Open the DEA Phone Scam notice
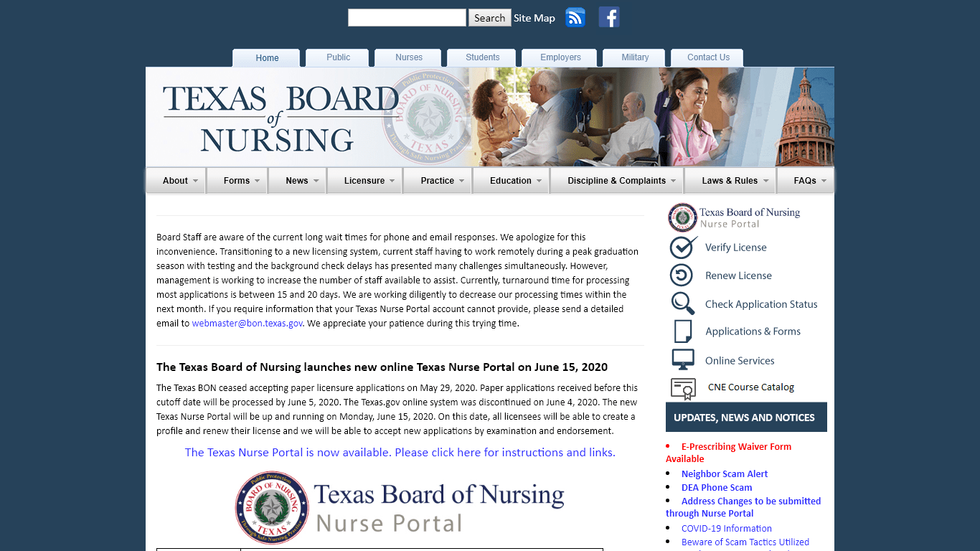Image resolution: width=980 pixels, height=551 pixels. pyautogui.click(x=717, y=488)
